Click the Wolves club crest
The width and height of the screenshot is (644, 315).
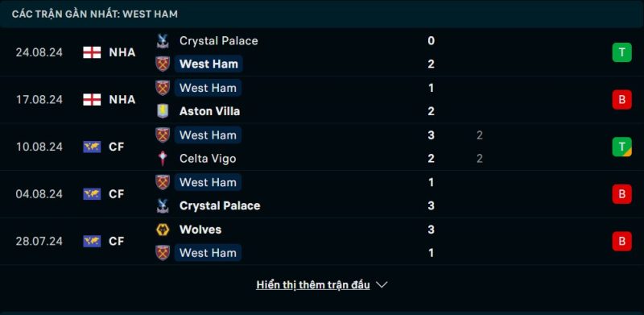click(x=163, y=230)
